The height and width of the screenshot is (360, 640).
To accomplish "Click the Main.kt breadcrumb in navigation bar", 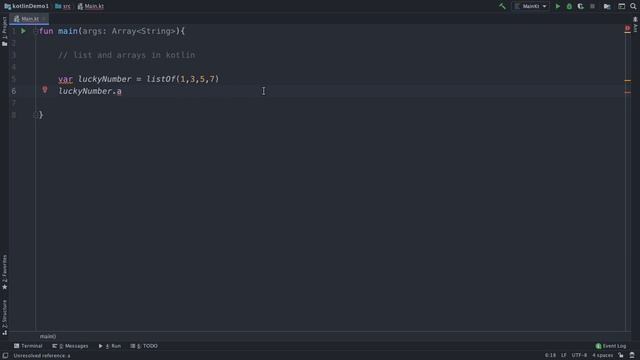I will click(x=91, y=6).
